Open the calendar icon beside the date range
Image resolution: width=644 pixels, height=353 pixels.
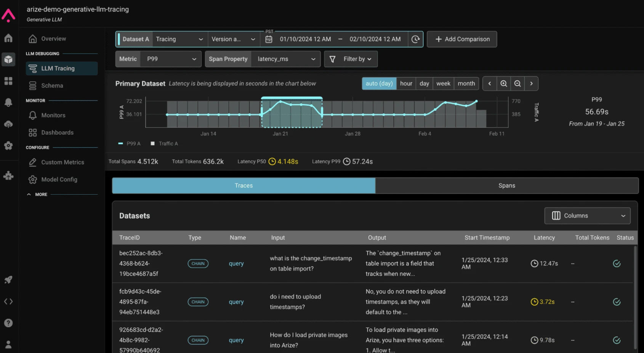269,39
